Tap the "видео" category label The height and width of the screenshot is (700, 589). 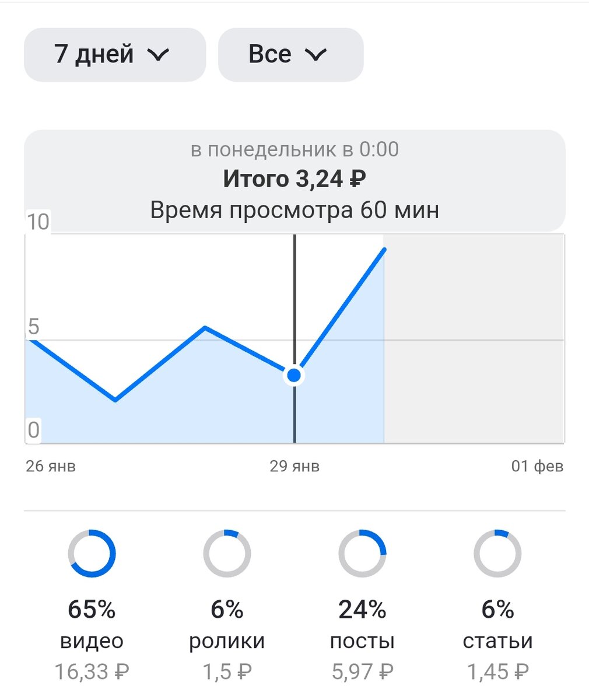click(92, 641)
